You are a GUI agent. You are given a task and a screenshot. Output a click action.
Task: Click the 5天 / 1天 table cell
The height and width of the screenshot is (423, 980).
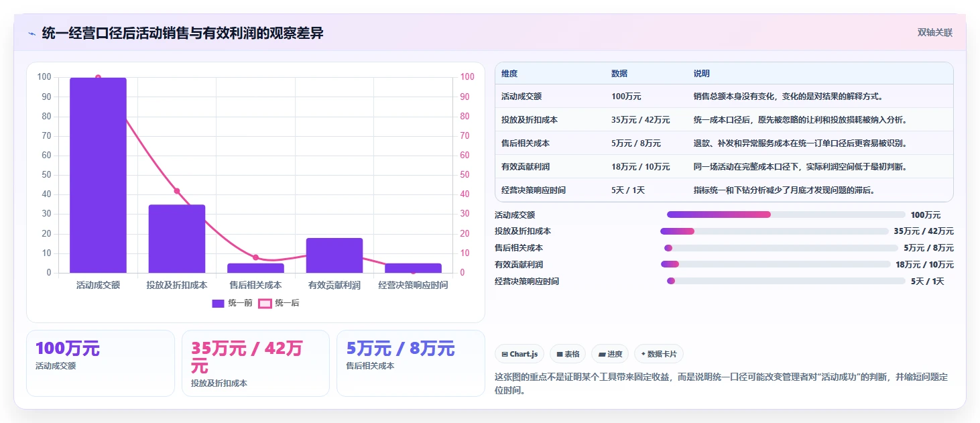pyautogui.click(x=628, y=190)
